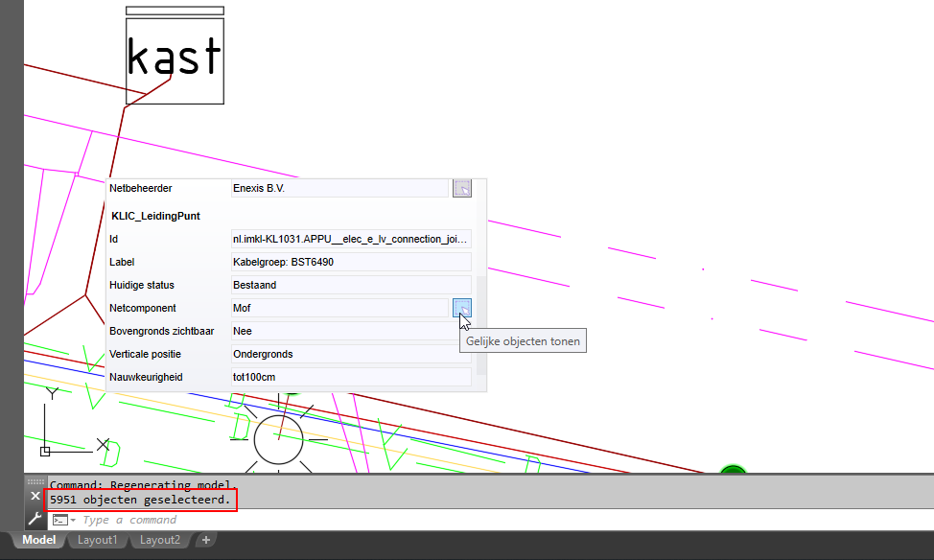Click the Id value field
This screenshot has height=560, width=934.
tap(351, 239)
